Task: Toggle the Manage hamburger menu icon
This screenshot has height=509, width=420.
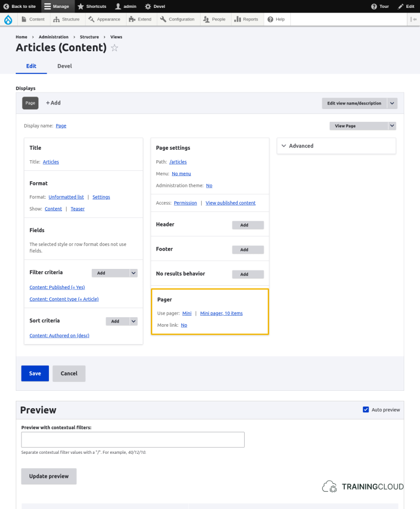Action: point(47,6)
